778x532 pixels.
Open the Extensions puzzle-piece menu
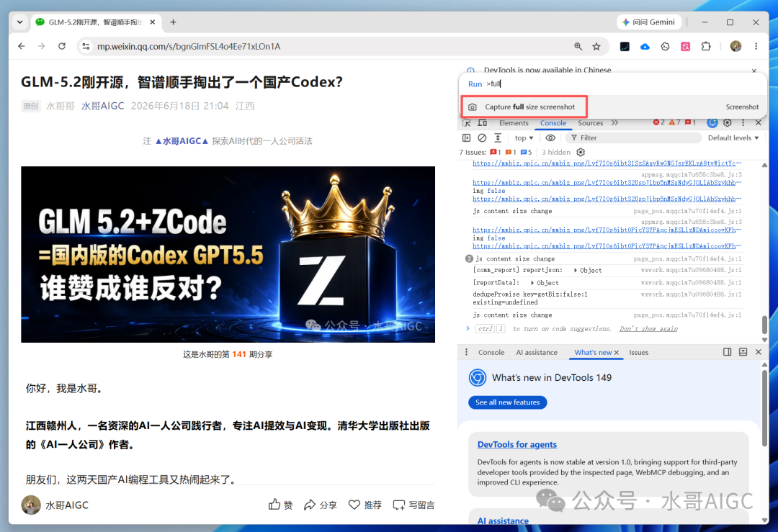coord(706,46)
